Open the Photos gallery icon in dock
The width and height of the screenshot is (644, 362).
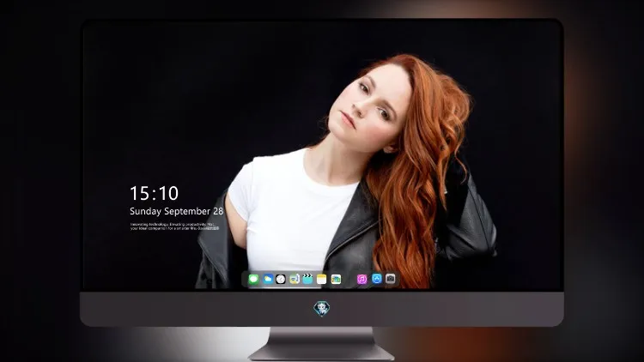tap(336, 279)
